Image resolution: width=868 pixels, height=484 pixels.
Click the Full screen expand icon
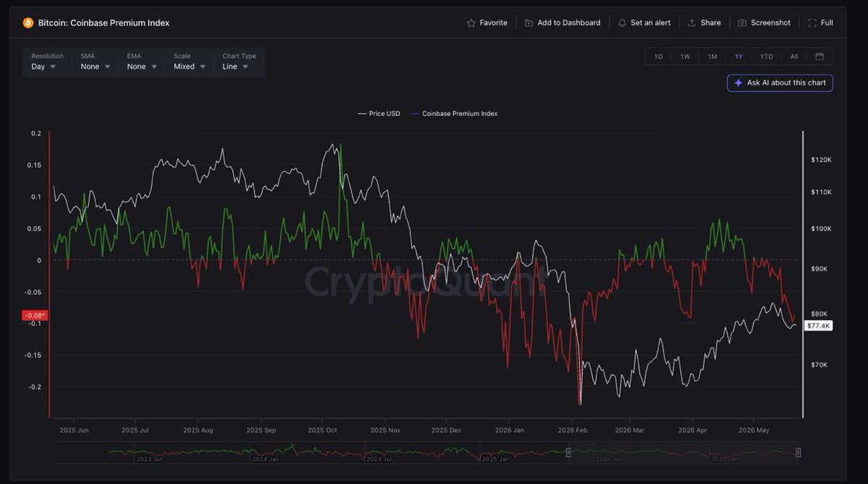click(x=812, y=22)
